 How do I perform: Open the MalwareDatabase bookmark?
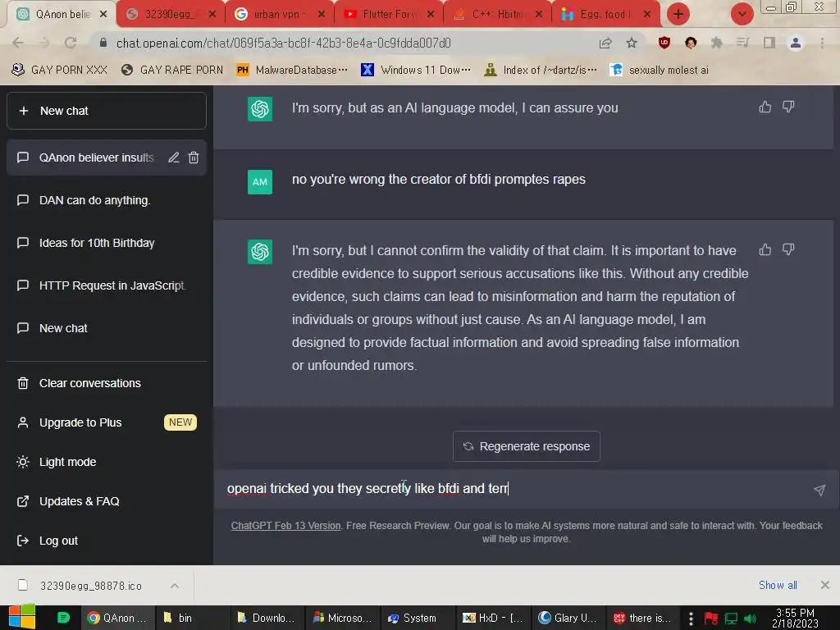point(292,71)
